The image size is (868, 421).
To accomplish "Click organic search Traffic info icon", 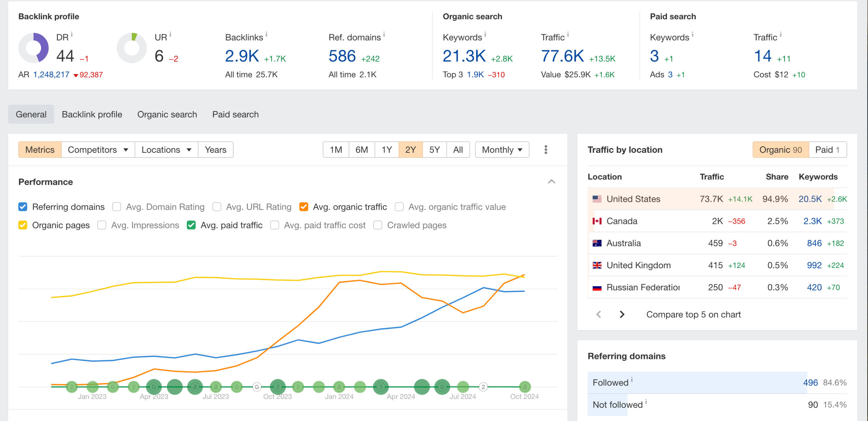I will tap(568, 34).
